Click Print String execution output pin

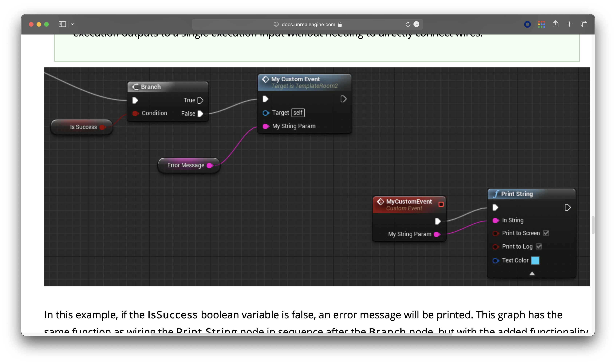[567, 208]
